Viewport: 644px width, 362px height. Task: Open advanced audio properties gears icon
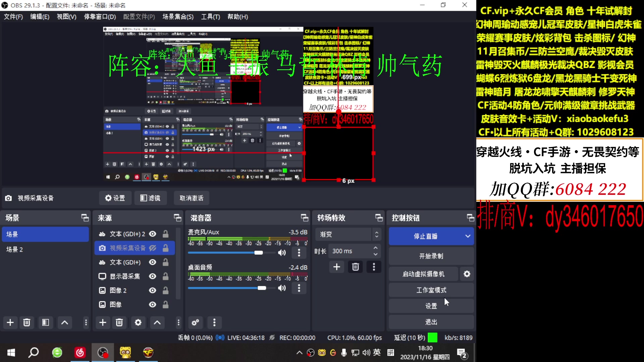click(x=195, y=322)
